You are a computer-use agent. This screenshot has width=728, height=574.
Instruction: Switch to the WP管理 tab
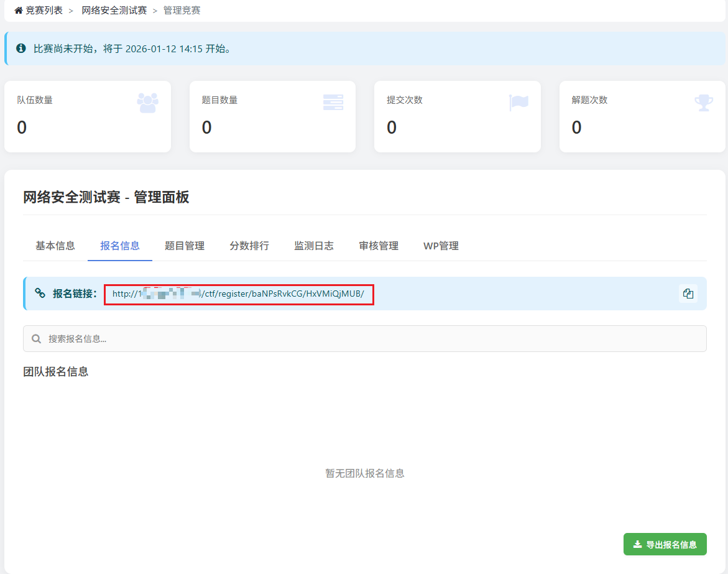[x=441, y=246]
